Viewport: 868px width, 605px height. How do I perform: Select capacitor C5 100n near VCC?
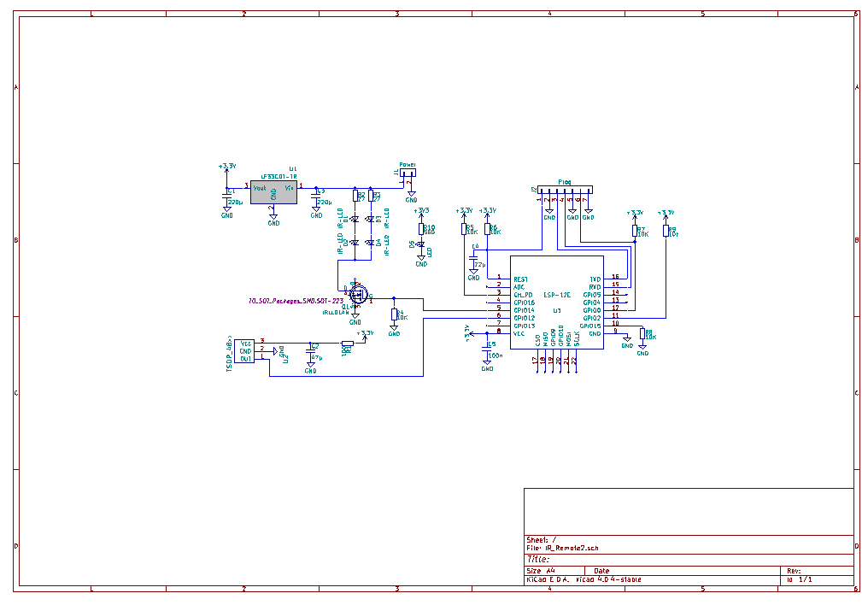[x=487, y=349]
